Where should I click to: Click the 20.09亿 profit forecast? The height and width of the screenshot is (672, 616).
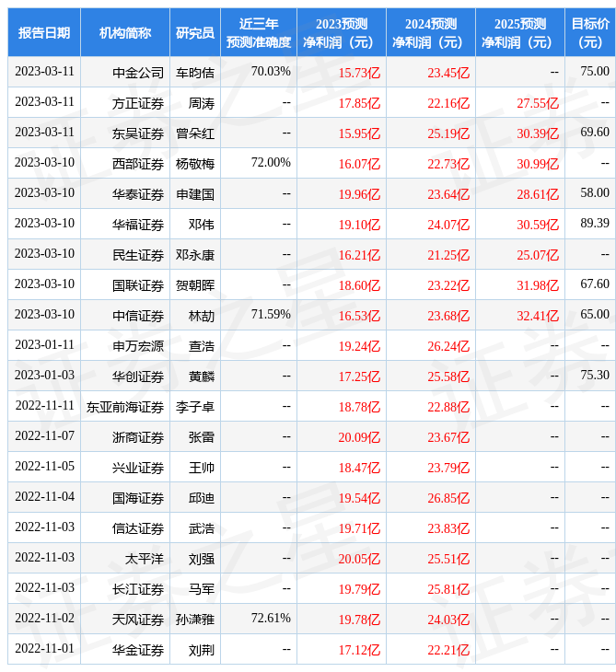(x=359, y=437)
